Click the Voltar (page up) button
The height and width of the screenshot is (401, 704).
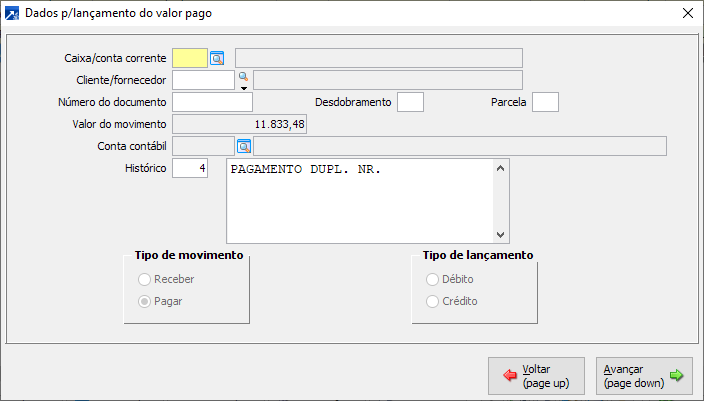tap(537, 376)
